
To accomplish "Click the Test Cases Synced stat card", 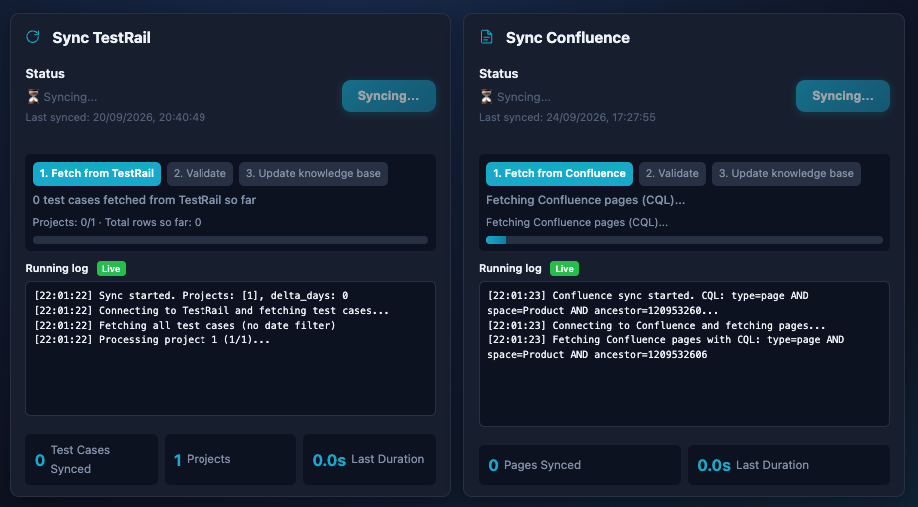I will 91,460.
